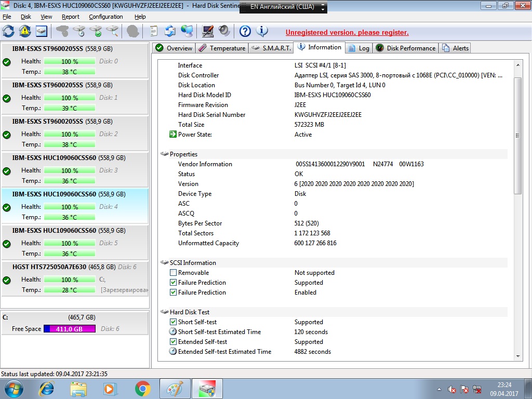The height and width of the screenshot is (399, 532).
Task: Click the C: Free Space 411,0 GB bar
Action: pos(69,329)
